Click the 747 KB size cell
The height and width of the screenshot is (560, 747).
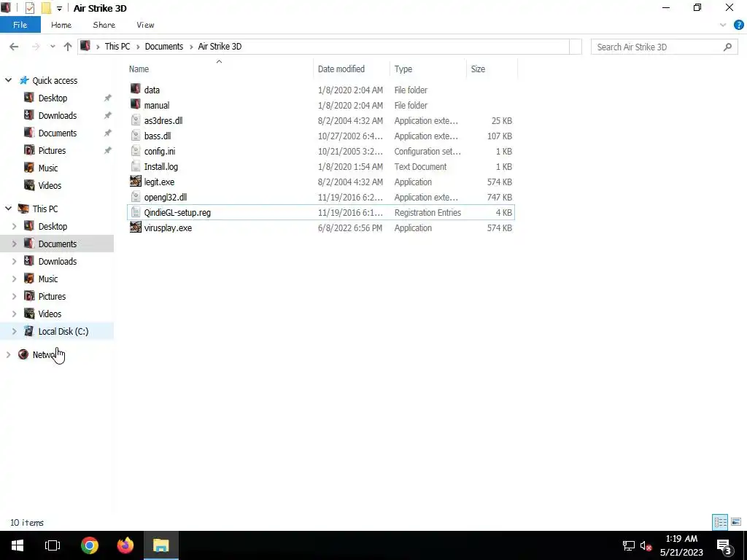coord(500,197)
